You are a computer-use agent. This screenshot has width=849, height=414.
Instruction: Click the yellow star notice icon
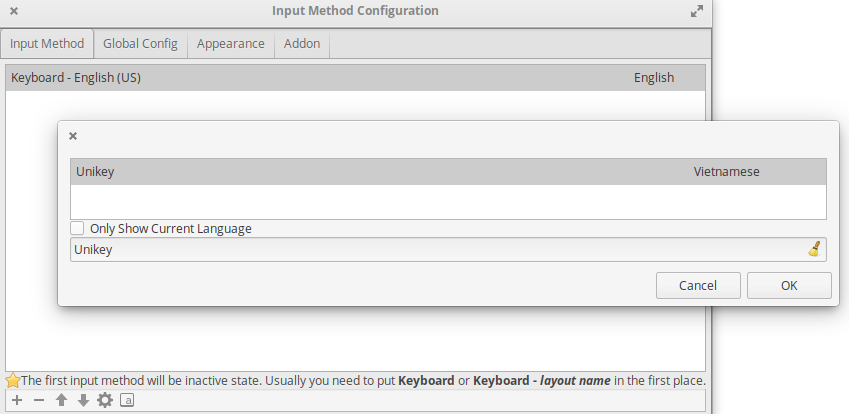click(12, 380)
